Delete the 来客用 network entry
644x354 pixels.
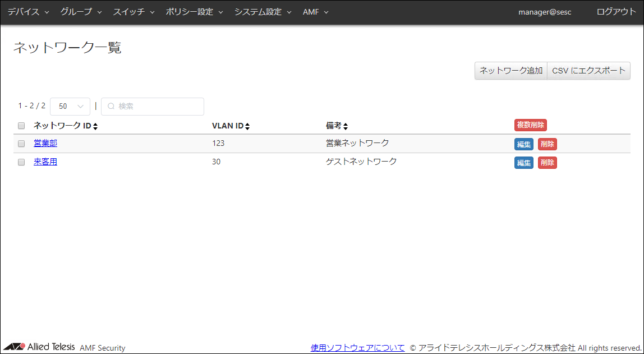[x=547, y=163]
